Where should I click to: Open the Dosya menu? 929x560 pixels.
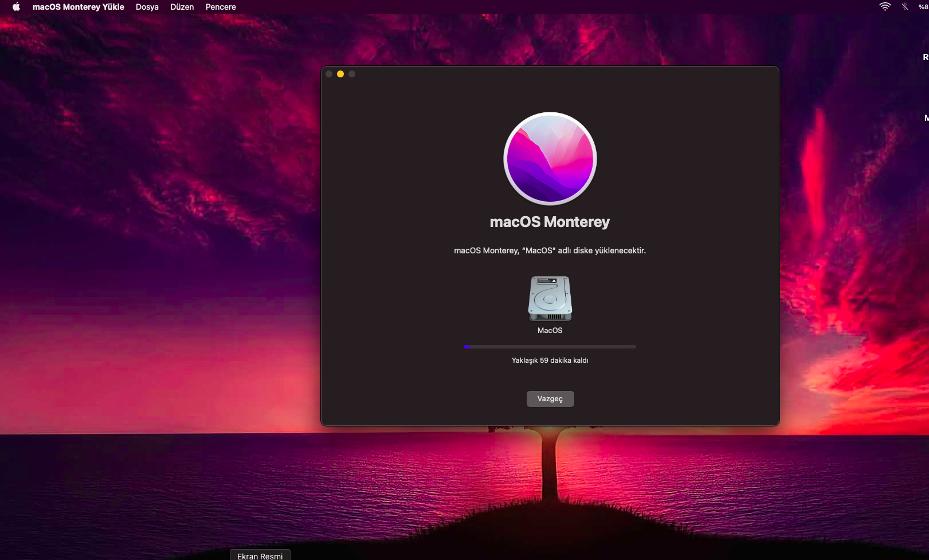click(147, 7)
